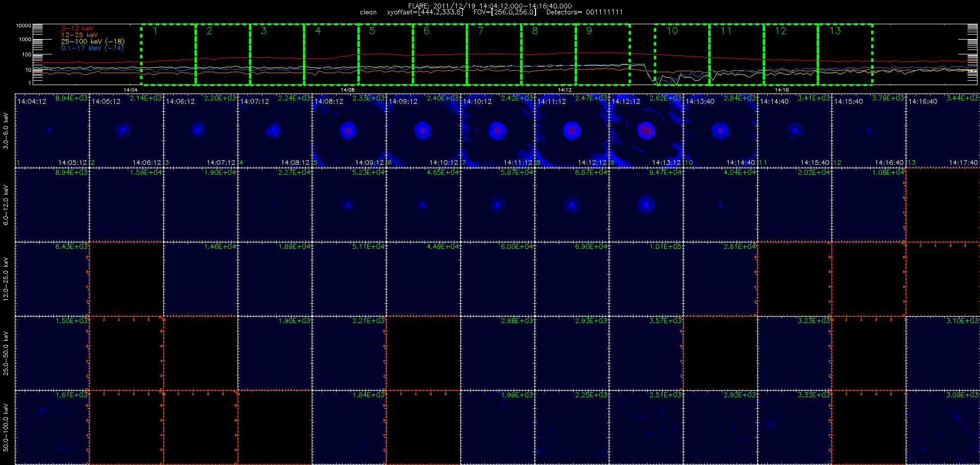Open the 3-6 keV image starting 14:16:40
Viewport: 980px width, 465px height.
(943, 131)
